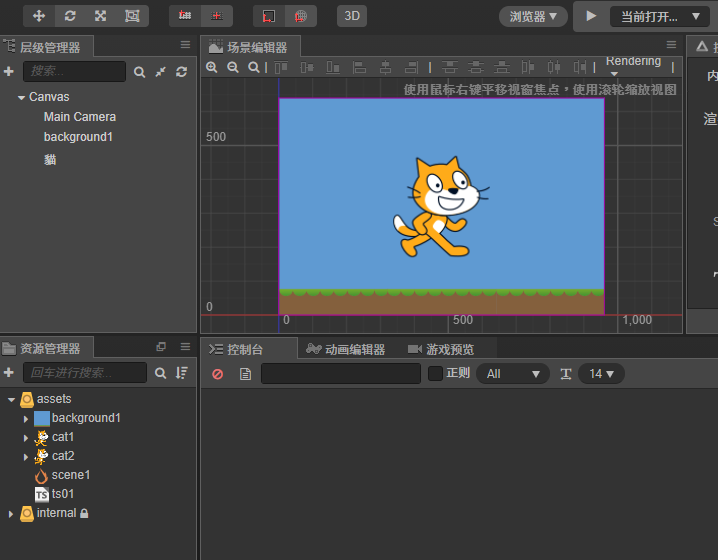Zoom in the scene editor
718x560 pixels.
coord(212,68)
